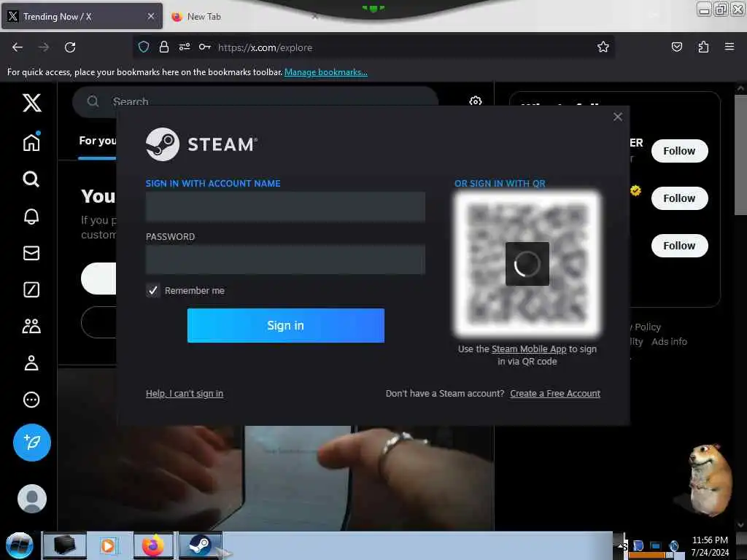
Task: Open the Firefox hamburger menu
Action: click(x=729, y=47)
